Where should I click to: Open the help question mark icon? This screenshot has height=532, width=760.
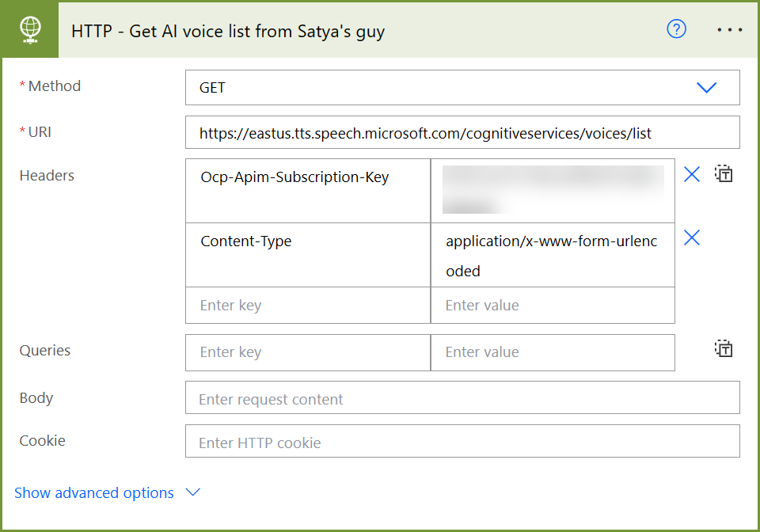coord(676,29)
